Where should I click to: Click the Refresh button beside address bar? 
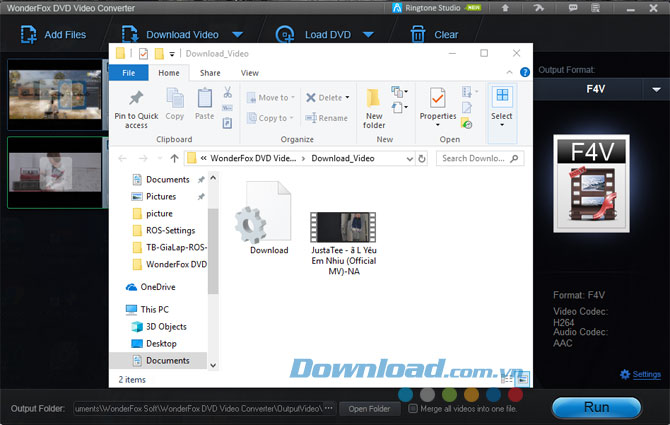point(422,158)
